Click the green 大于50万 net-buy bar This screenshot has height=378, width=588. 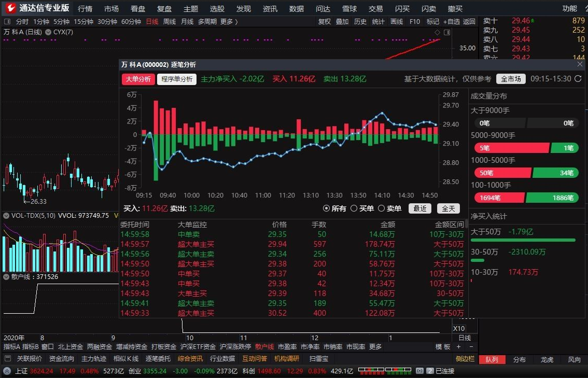point(523,240)
